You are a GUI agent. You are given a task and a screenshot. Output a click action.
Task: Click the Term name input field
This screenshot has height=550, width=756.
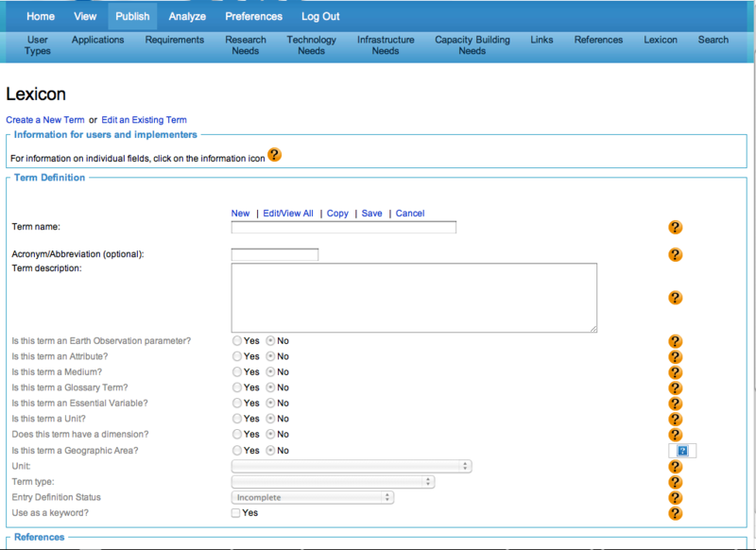(x=343, y=228)
